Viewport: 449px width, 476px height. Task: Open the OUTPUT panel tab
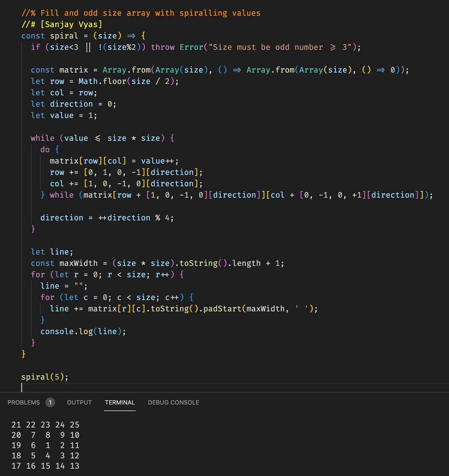coord(79,402)
